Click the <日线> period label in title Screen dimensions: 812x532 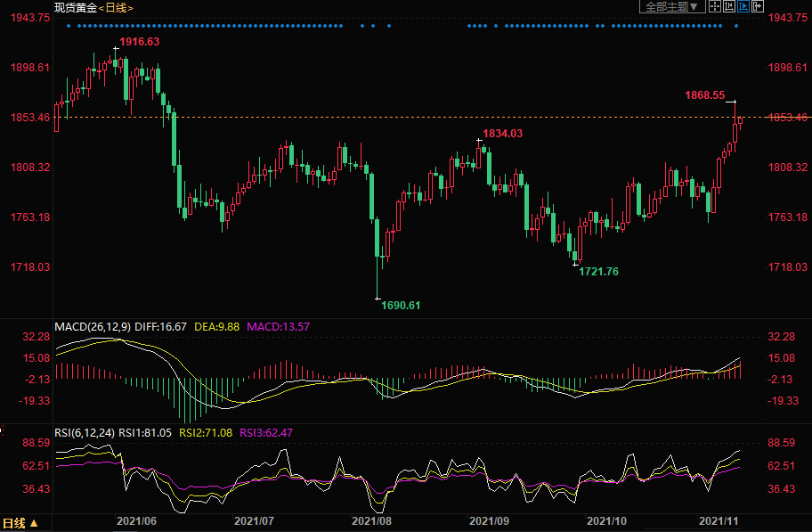coord(116,7)
